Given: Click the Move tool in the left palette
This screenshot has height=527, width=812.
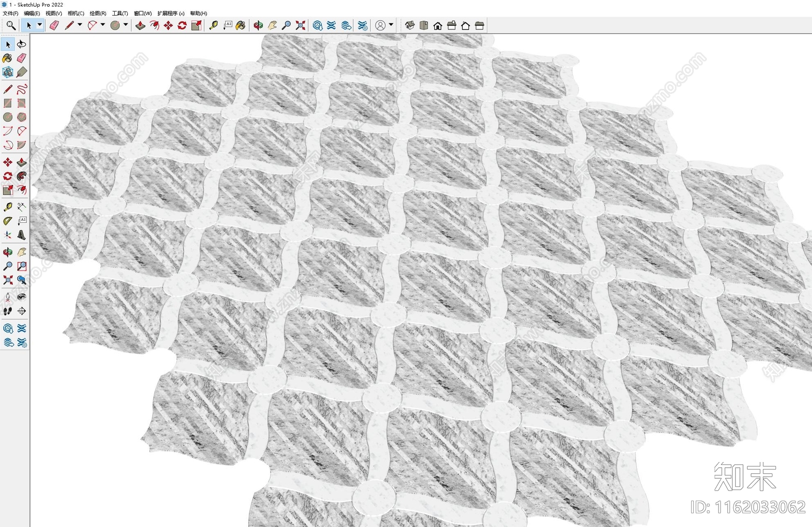Looking at the screenshot, I should click(x=8, y=162).
